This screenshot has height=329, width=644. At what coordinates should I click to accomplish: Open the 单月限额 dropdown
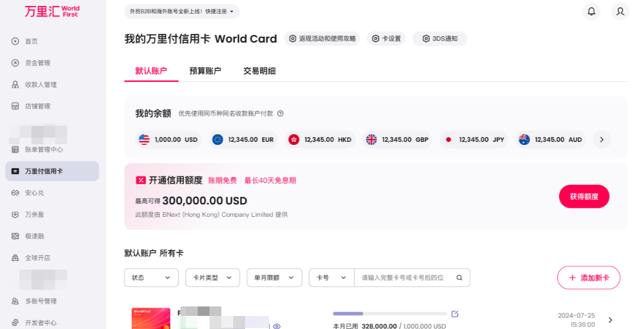[x=274, y=277]
